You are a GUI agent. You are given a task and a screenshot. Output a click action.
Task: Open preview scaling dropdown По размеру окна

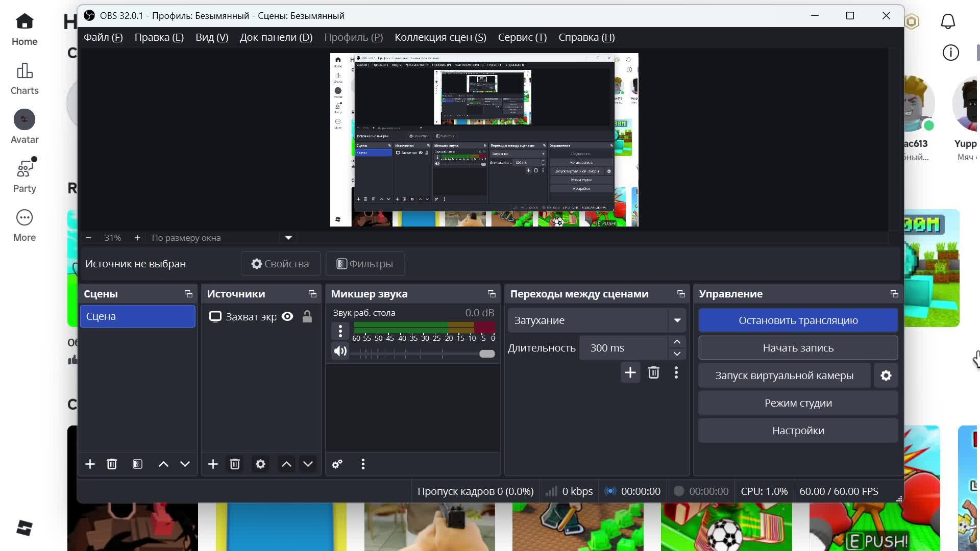288,238
